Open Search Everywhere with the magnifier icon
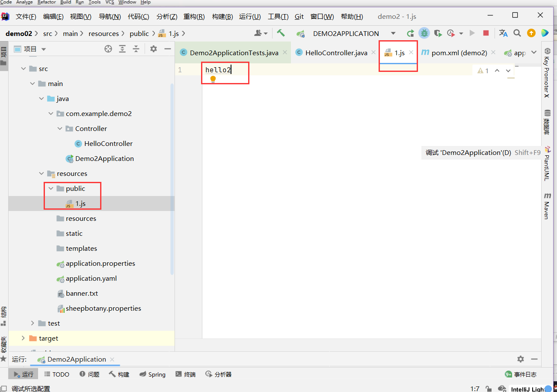Image resolution: width=557 pixels, height=392 pixels. (517, 33)
